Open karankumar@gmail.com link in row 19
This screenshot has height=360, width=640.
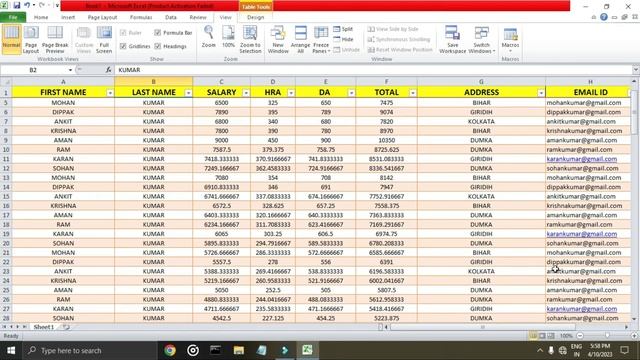pos(582,234)
